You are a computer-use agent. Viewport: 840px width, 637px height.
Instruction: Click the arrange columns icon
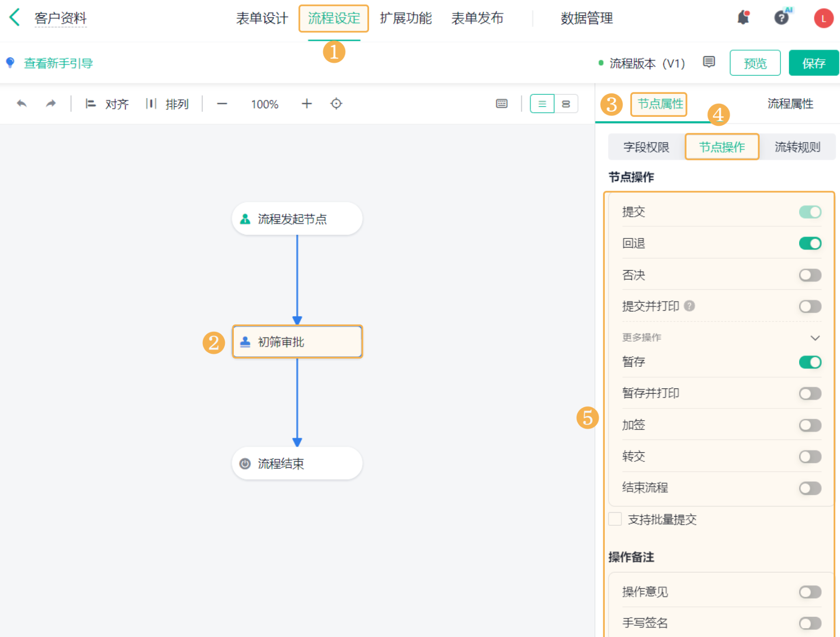coord(151,103)
